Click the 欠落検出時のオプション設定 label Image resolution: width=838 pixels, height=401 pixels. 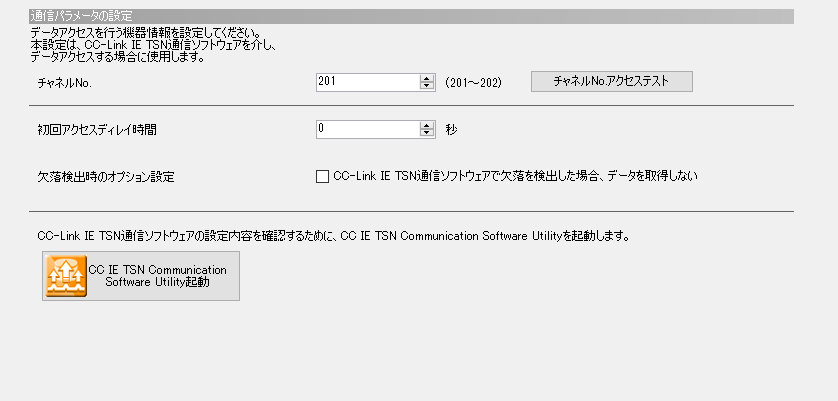(x=105, y=177)
